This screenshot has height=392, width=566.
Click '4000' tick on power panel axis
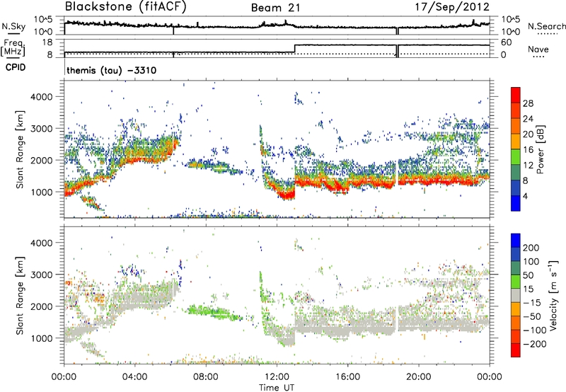coord(41,97)
